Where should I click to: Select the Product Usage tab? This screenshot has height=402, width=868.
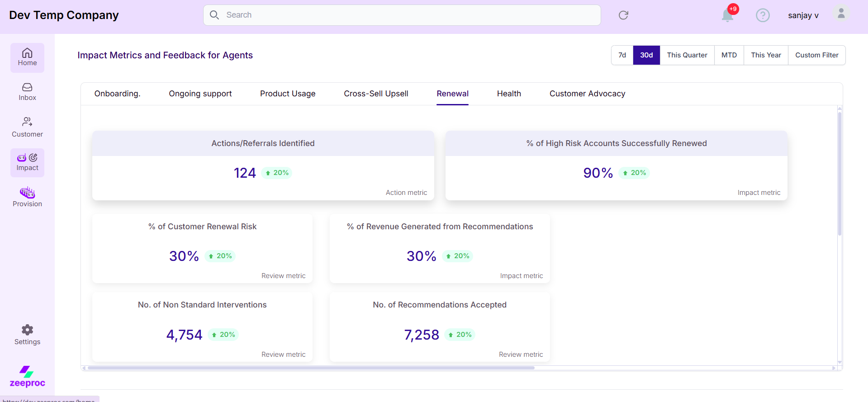click(288, 94)
